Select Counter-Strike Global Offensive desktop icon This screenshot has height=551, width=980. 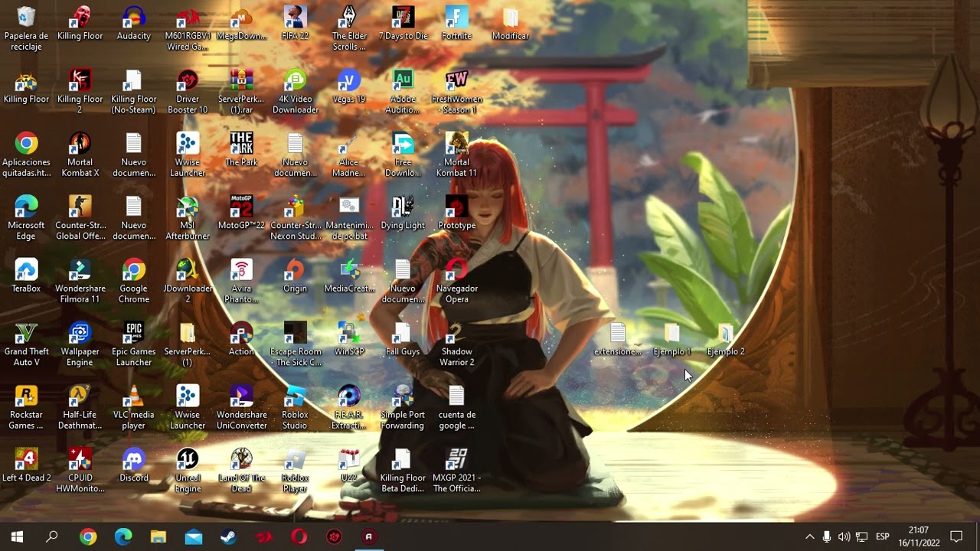click(x=80, y=218)
